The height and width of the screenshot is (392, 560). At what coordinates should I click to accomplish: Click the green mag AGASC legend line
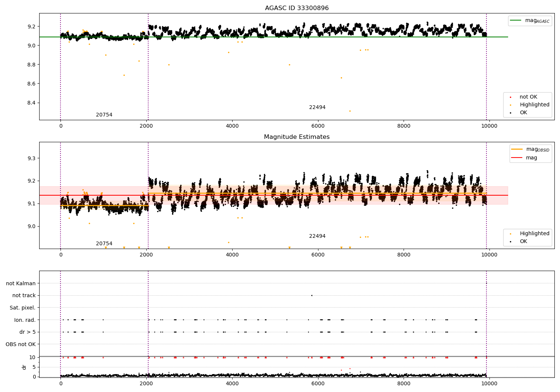(516, 21)
